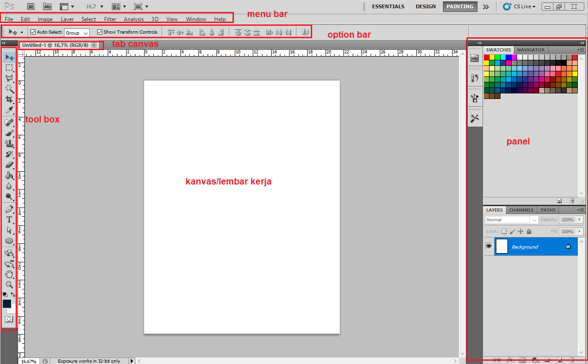Uncheck Show Transform Controls

pos(99,32)
